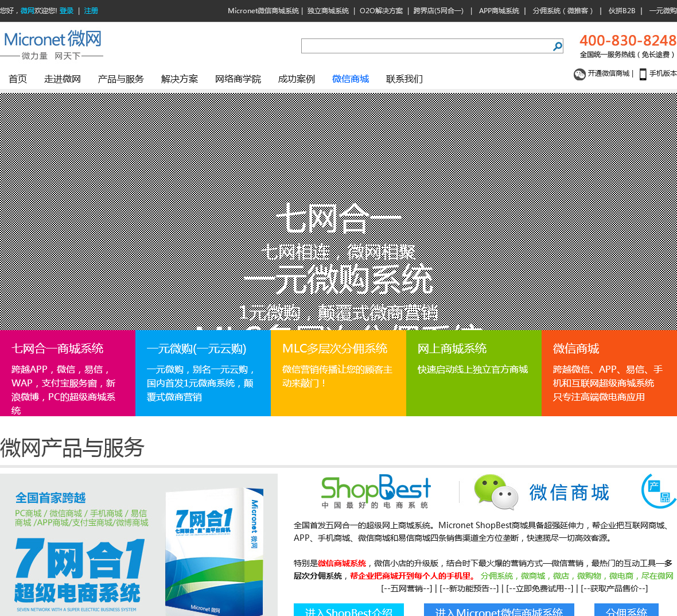Image resolution: width=677 pixels, height=616 pixels.
Task: Click the 手机版本 link
Action: pyautogui.click(x=663, y=73)
